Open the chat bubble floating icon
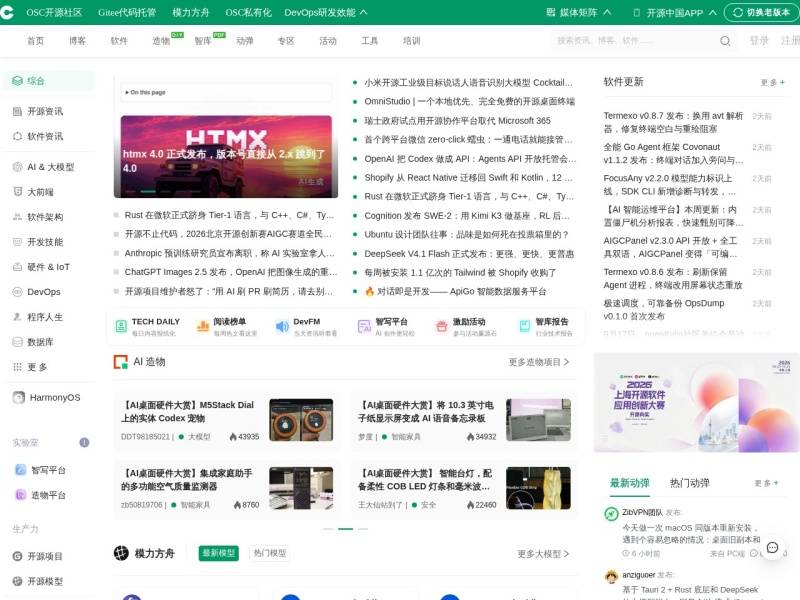The height and width of the screenshot is (600, 800). pyautogui.click(x=772, y=547)
